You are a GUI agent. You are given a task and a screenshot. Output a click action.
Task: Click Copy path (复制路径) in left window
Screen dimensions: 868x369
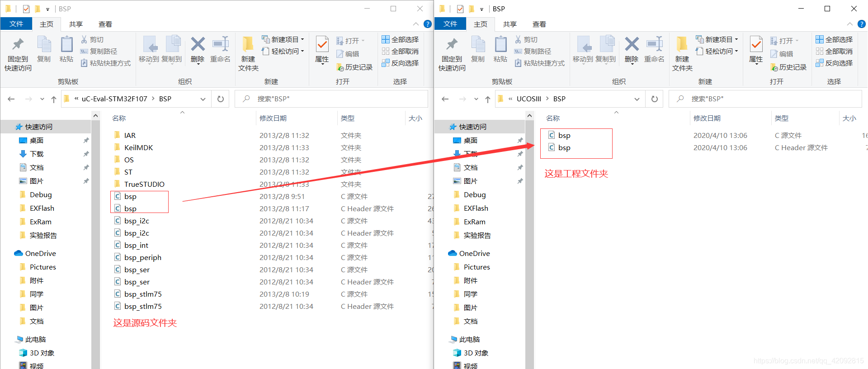click(x=99, y=52)
